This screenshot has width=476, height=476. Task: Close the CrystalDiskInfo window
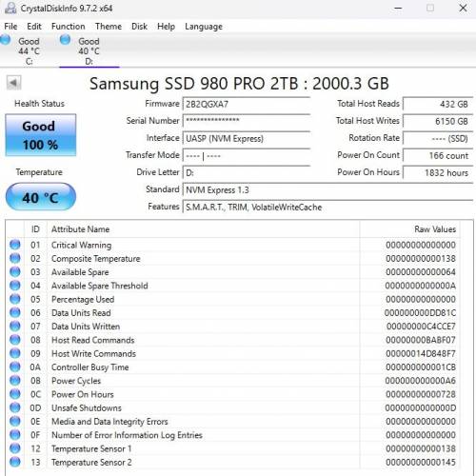463,8
